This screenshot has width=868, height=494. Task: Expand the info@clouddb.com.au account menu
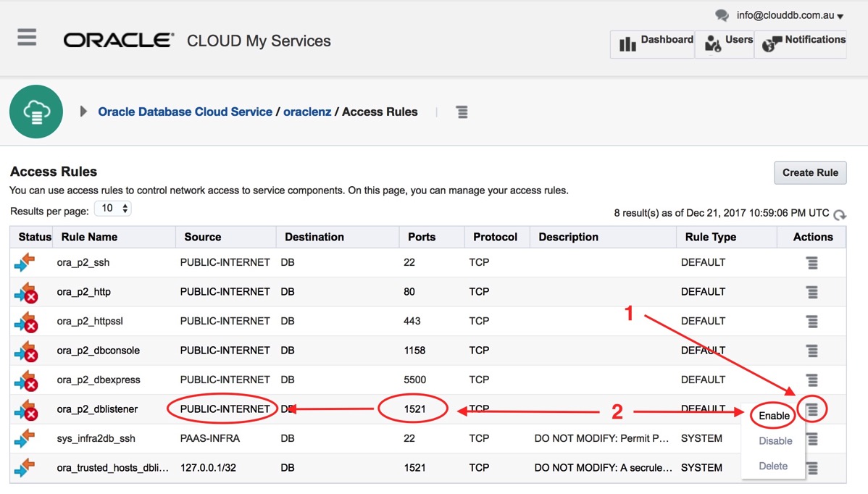(789, 15)
